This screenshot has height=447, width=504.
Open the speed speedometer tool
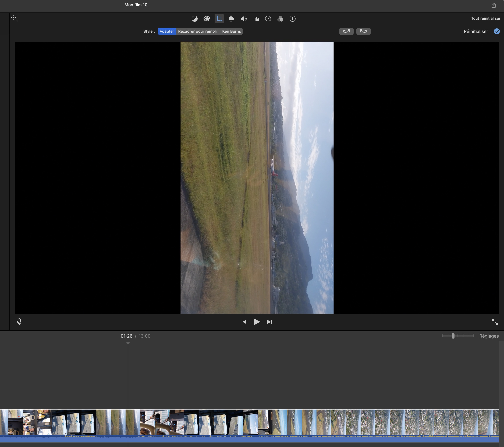tap(268, 19)
